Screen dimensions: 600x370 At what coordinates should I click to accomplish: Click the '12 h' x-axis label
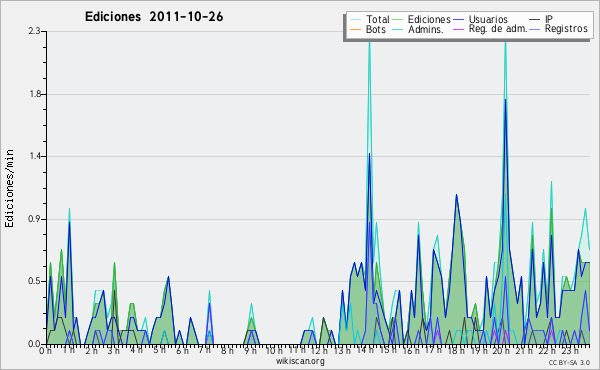coord(320,350)
